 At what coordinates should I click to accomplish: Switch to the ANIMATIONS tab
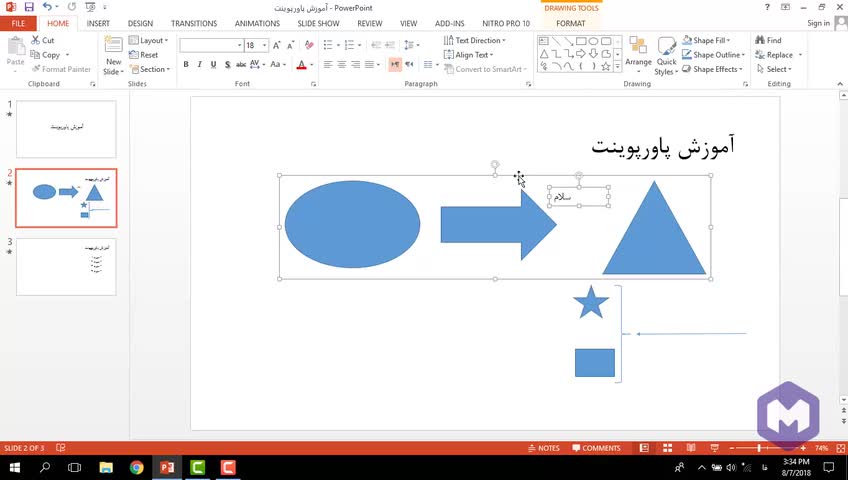257,23
